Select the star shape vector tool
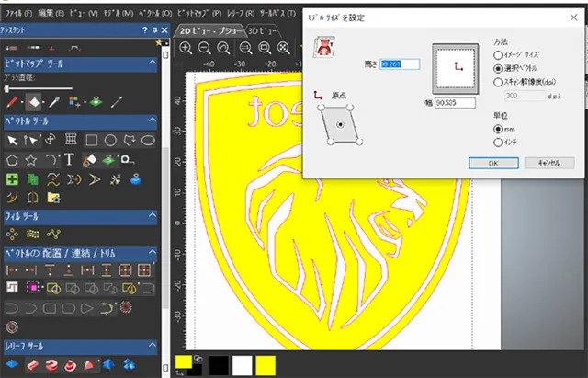Image resolution: width=588 pixels, height=378 pixels. click(32, 160)
